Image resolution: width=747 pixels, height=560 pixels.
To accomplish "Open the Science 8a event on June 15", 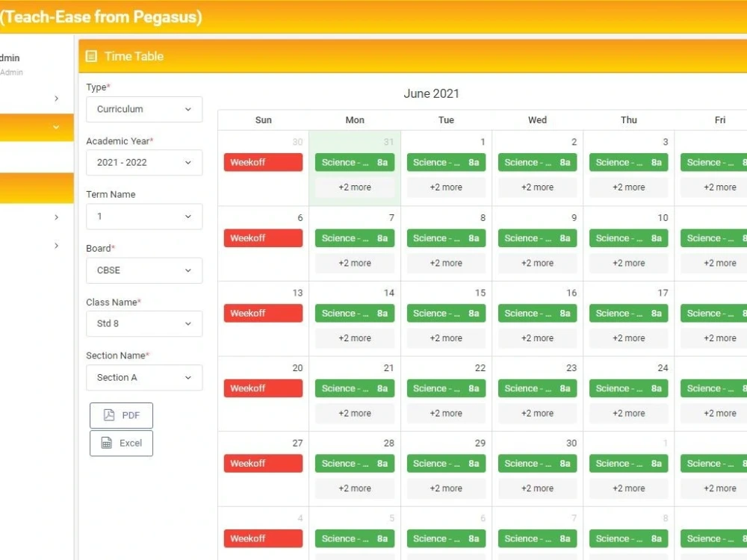I will pyautogui.click(x=446, y=314).
